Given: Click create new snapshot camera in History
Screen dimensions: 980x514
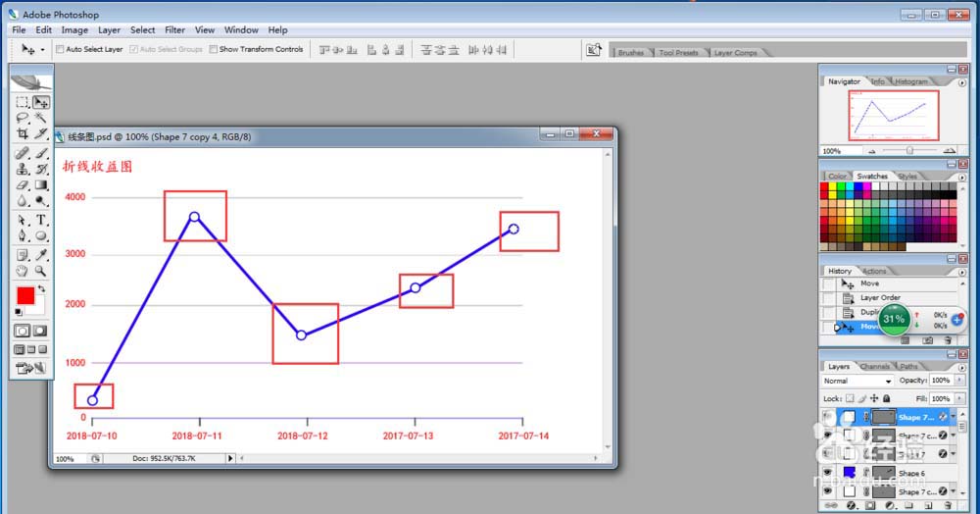Looking at the screenshot, I should 927,340.
